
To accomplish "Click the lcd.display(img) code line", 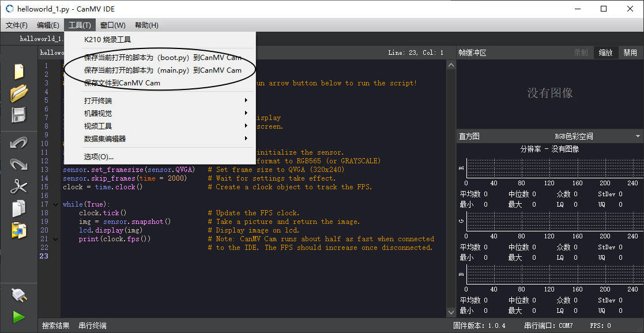I will [111, 230].
